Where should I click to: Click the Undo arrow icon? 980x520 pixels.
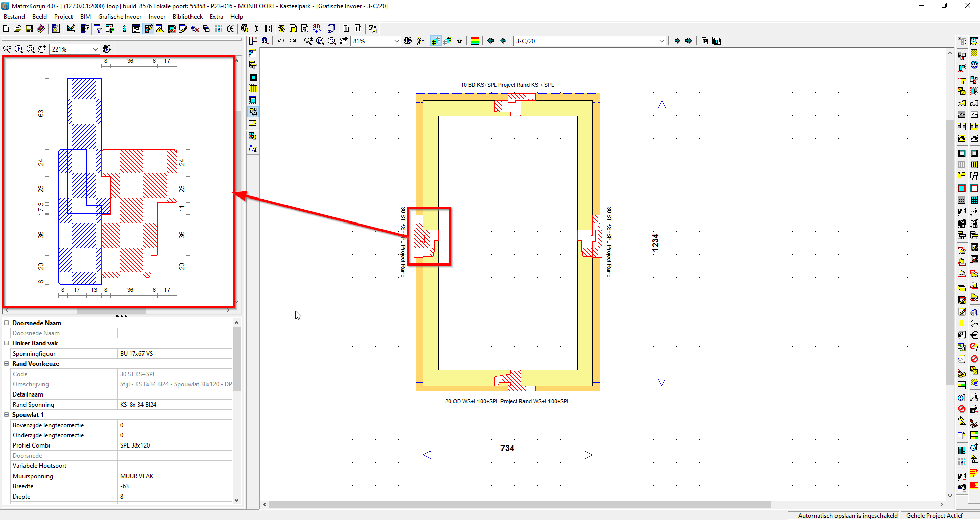tap(281, 41)
